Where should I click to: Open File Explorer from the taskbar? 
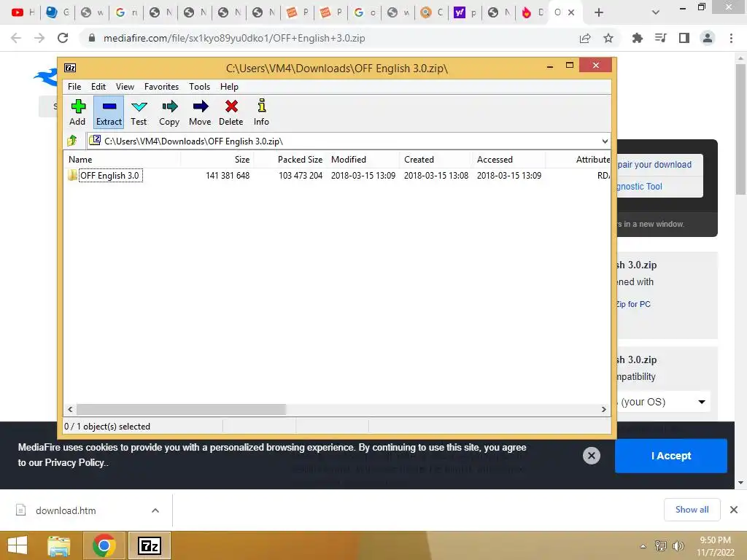coord(59,545)
